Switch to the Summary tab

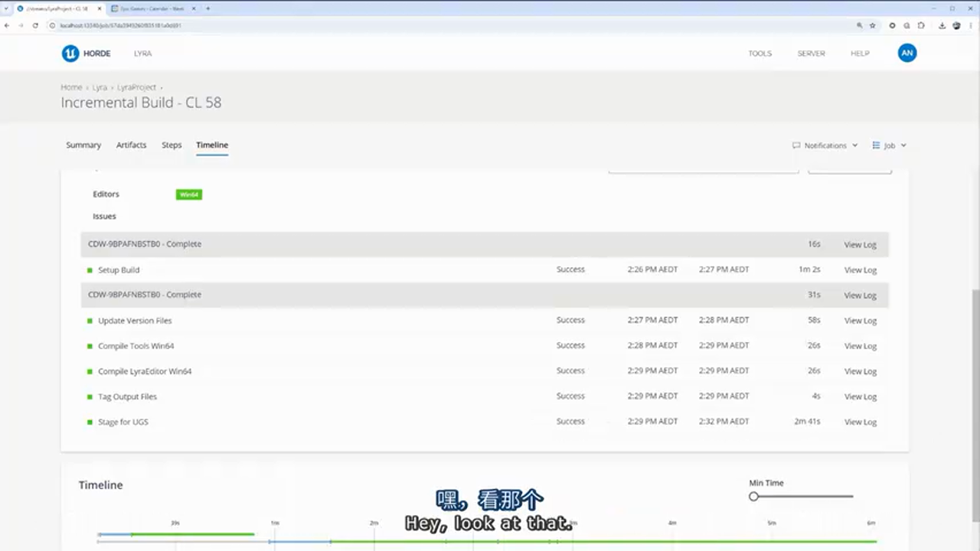click(83, 145)
